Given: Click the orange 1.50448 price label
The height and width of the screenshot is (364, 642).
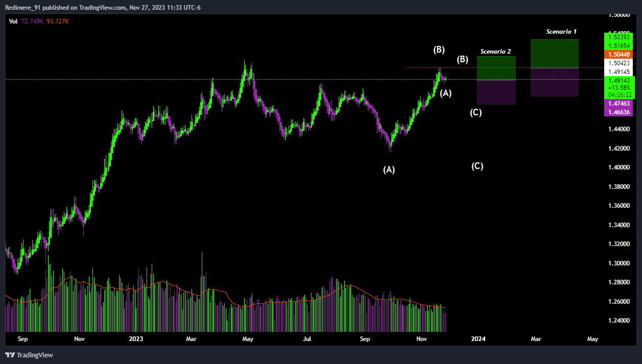Looking at the screenshot, I should tap(619, 54).
